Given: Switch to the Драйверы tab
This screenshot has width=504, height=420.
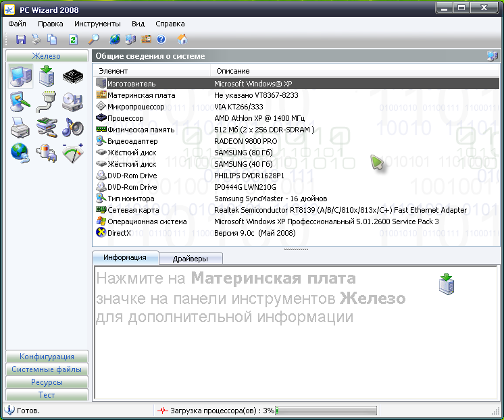Looking at the screenshot, I should (191, 259).
